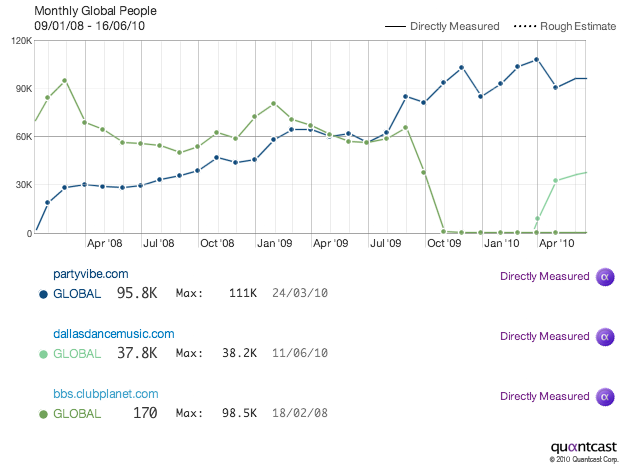Click Directly Measured label for bbs.clubplanet.com
The height and width of the screenshot is (465, 630).
544,396
